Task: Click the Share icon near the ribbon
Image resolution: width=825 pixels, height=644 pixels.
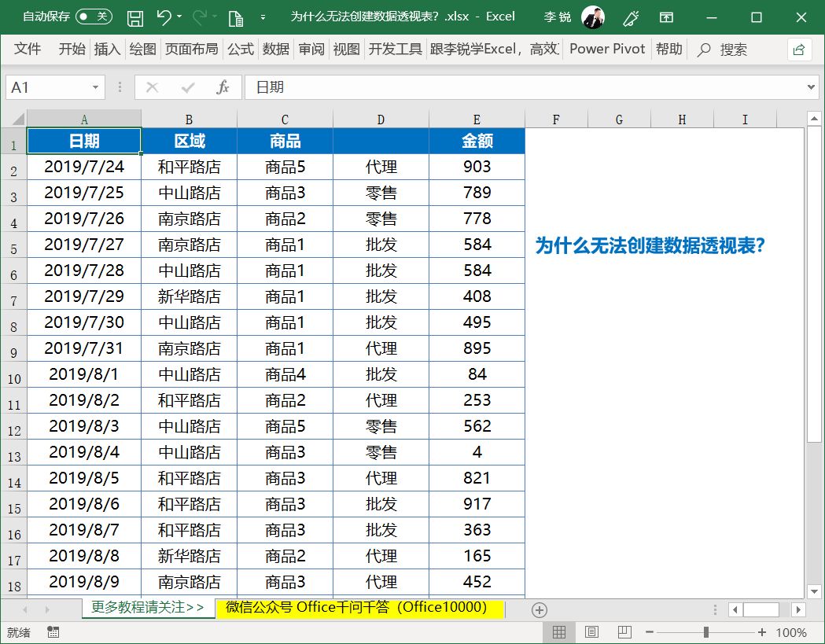Action: point(799,49)
